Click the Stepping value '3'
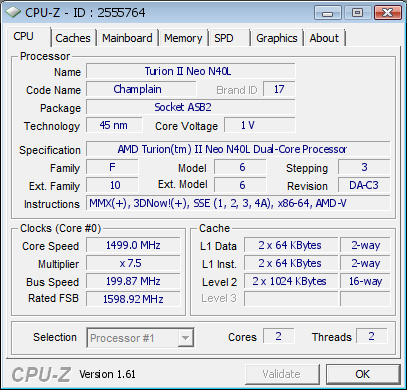Viewport: 407px width, 390px height. click(x=364, y=167)
